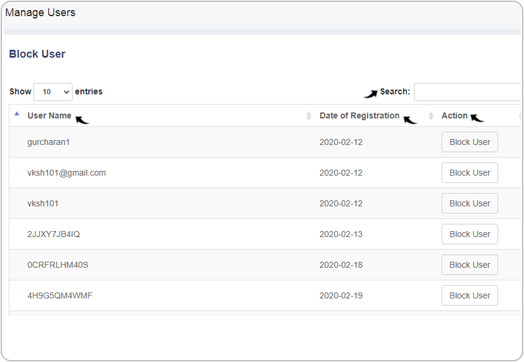Click the User Name ascending sort arrow
This screenshot has width=524, height=362.
click(x=17, y=114)
